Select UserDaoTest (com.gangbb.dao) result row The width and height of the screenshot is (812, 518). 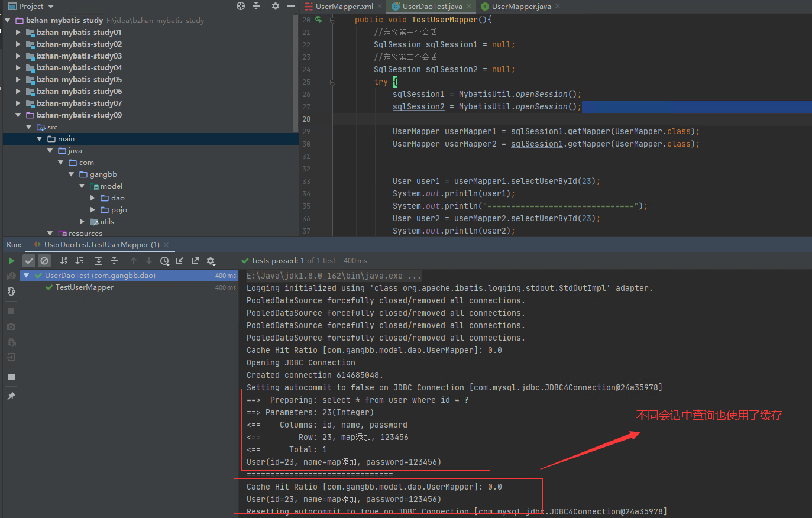(129, 276)
